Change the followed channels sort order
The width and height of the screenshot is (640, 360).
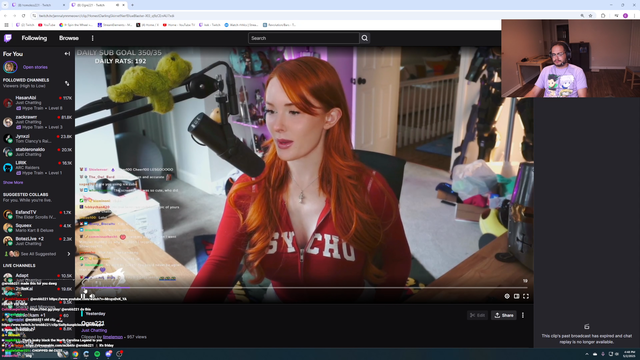tap(67, 83)
